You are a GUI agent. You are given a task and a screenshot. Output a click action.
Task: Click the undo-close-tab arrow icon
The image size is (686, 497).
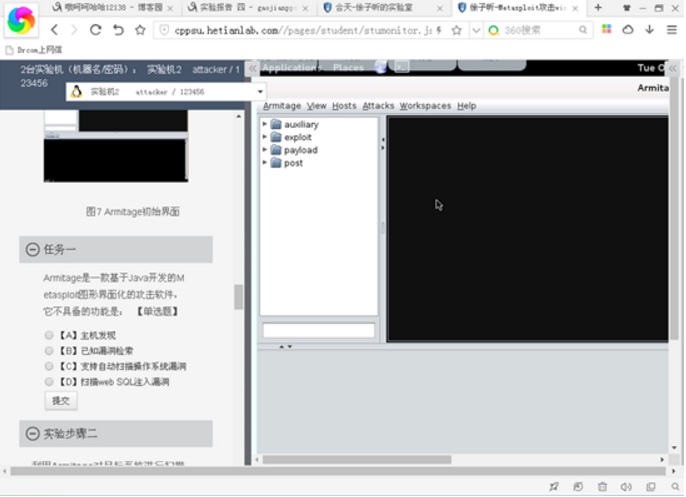(x=118, y=30)
